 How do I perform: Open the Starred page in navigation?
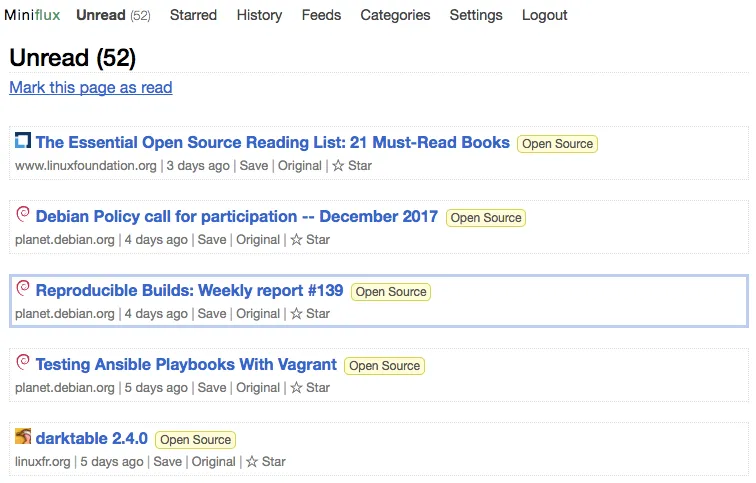coord(193,15)
